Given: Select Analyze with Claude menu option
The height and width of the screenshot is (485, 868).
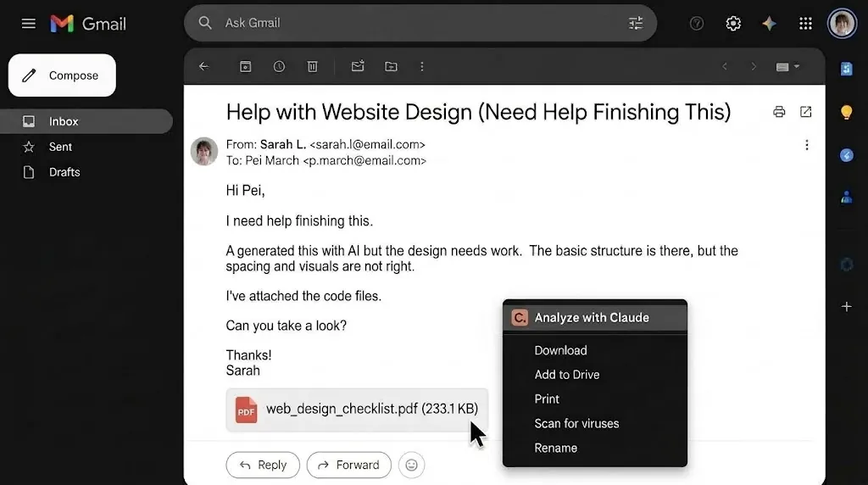Looking at the screenshot, I should coord(595,318).
